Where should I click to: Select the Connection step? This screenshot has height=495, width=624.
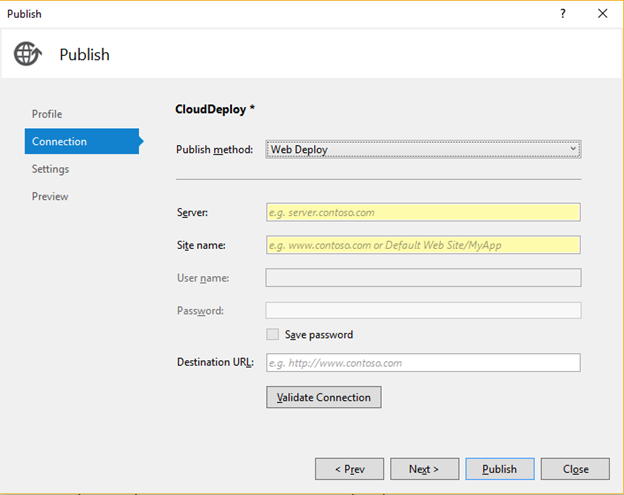point(82,141)
